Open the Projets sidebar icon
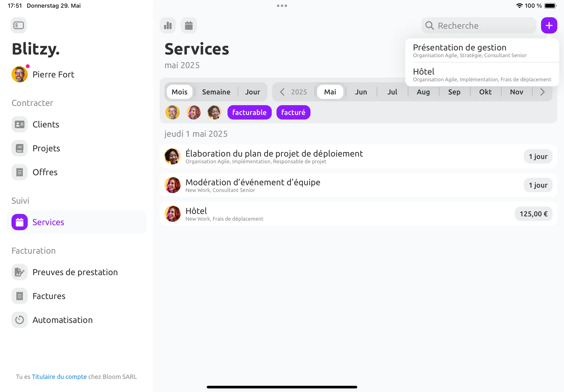The height and width of the screenshot is (392, 564). pyautogui.click(x=20, y=148)
